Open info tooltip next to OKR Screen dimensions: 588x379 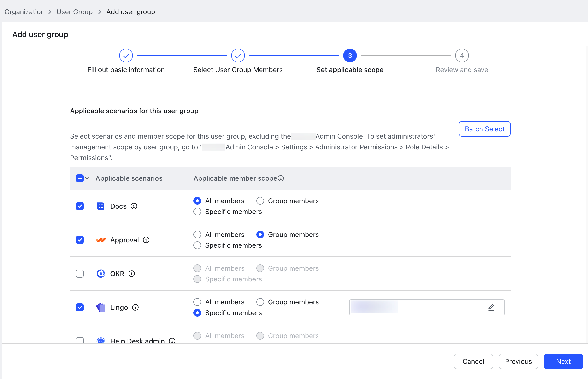[x=132, y=274]
